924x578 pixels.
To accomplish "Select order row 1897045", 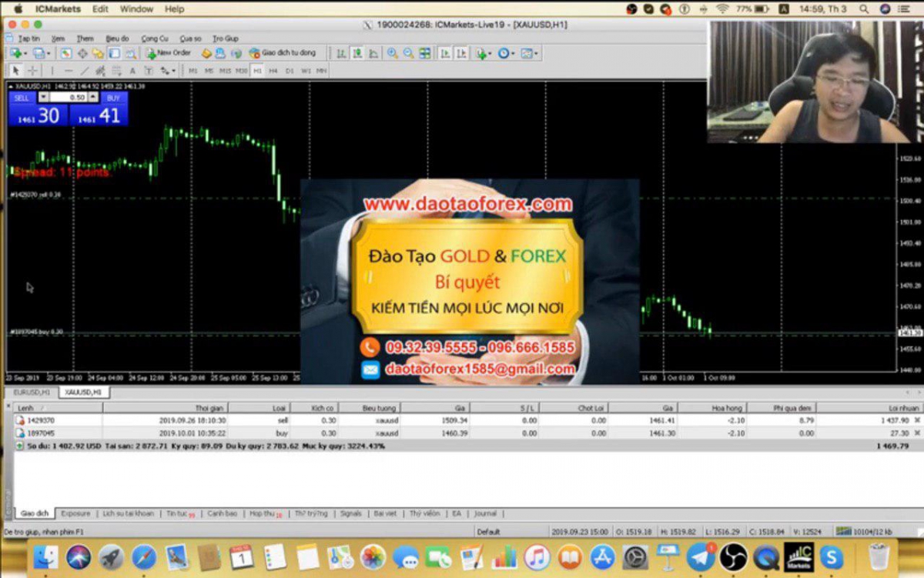I will click(467, 433).
